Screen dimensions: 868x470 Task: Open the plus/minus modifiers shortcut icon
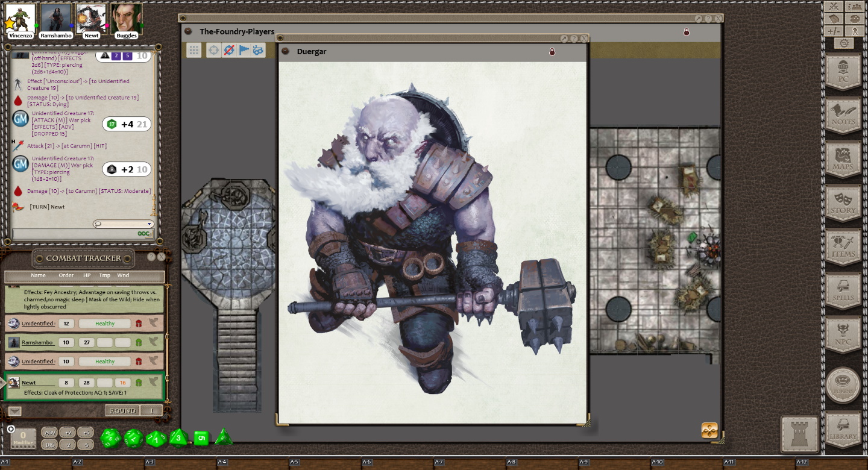pos(834,31)
